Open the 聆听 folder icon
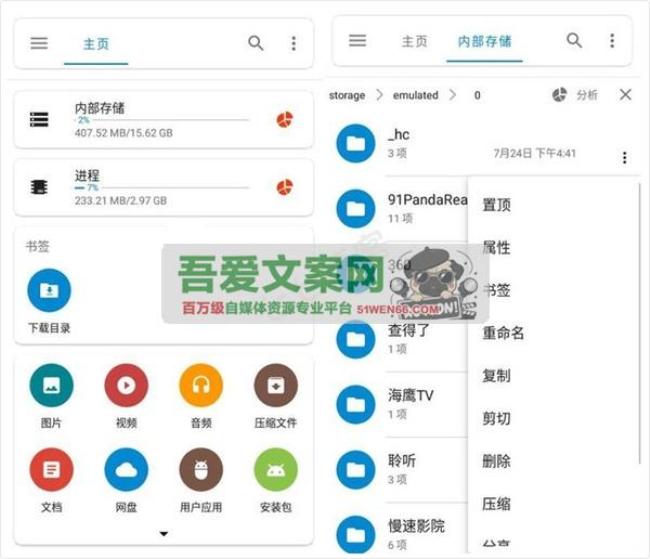650x559 pixels. [356, 469]
